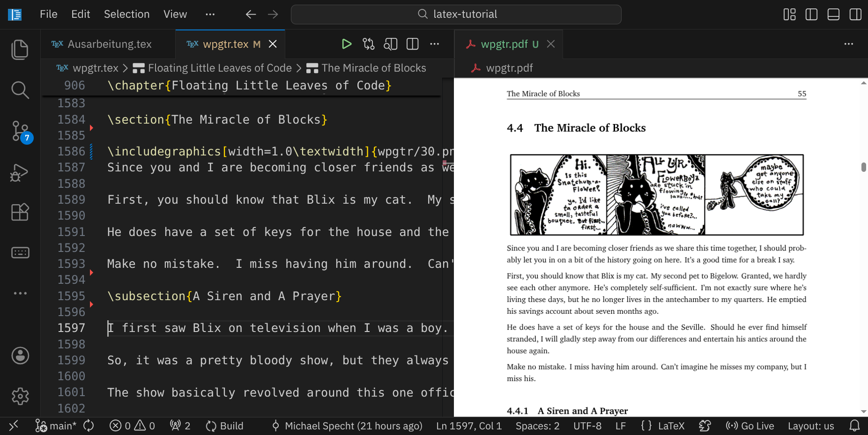Viewport: 868px width, 435px height.
Task: Click the green Build LaTeX run button
Action: coord(347,44)
